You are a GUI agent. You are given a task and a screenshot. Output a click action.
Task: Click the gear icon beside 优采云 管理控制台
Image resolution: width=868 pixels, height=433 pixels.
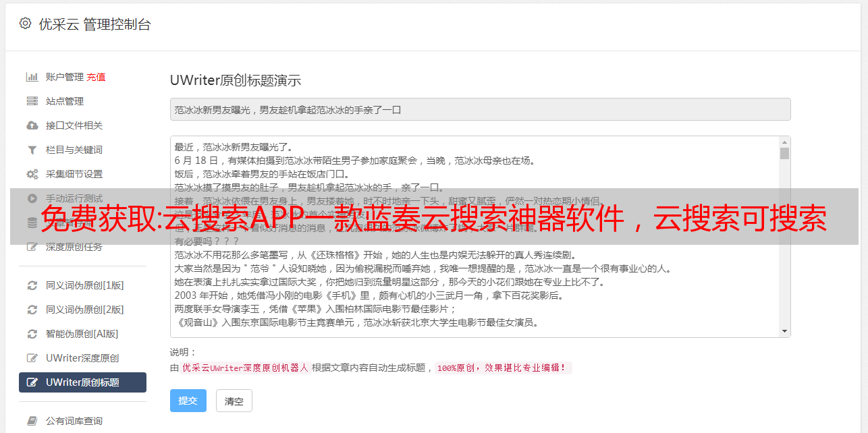(x=25, y=24)
